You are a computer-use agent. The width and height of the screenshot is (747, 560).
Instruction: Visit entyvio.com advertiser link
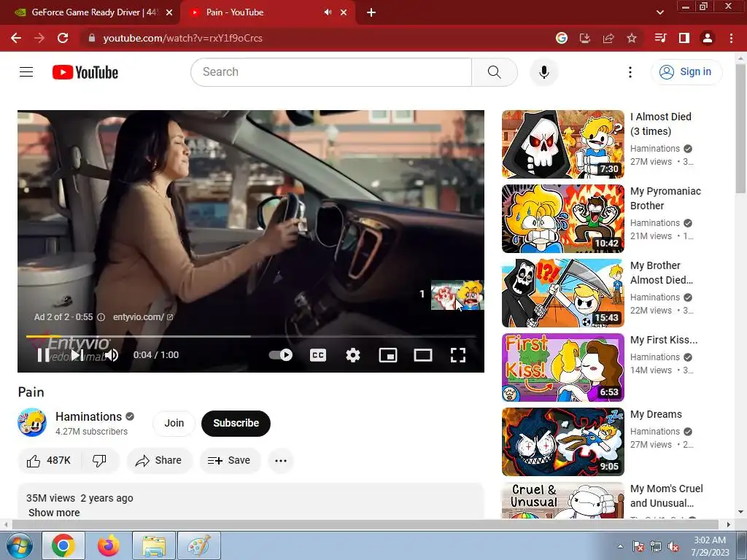(142, 317)
